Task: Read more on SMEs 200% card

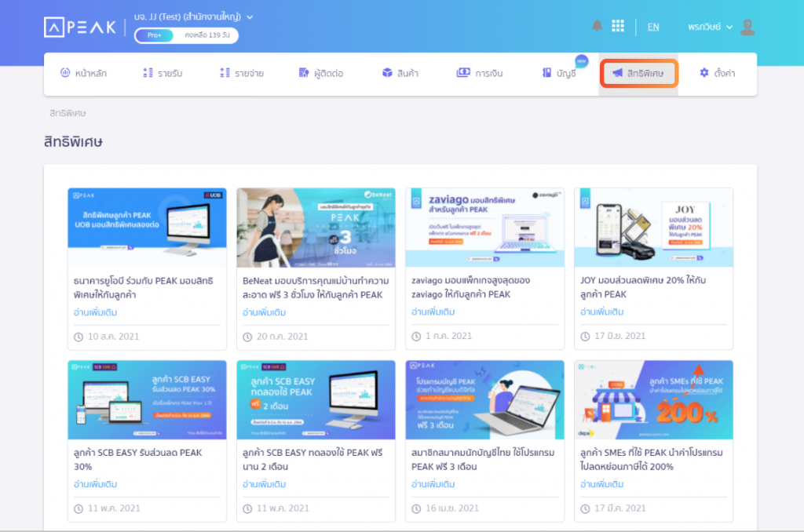Action: (x=602, y=484)
